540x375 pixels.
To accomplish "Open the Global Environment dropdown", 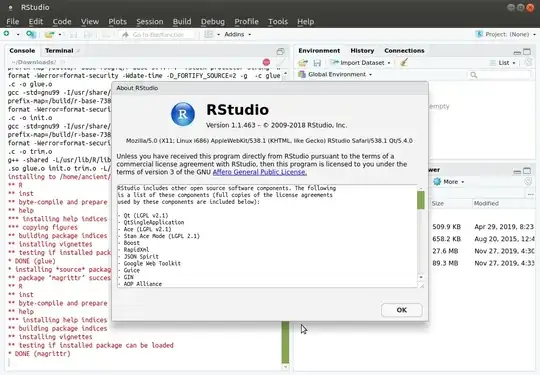I will pos(335,74).
